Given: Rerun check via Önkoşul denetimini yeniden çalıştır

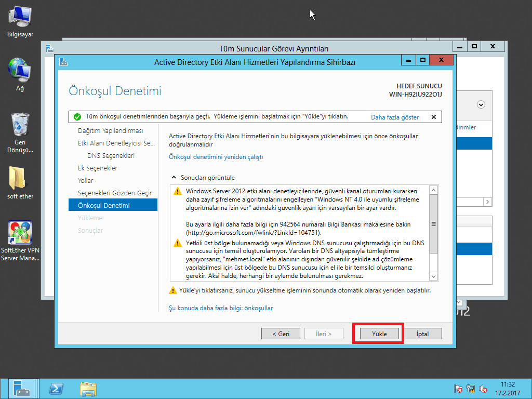Looking at the screenshot, I should pyautogui.click(x=216, y=157).
